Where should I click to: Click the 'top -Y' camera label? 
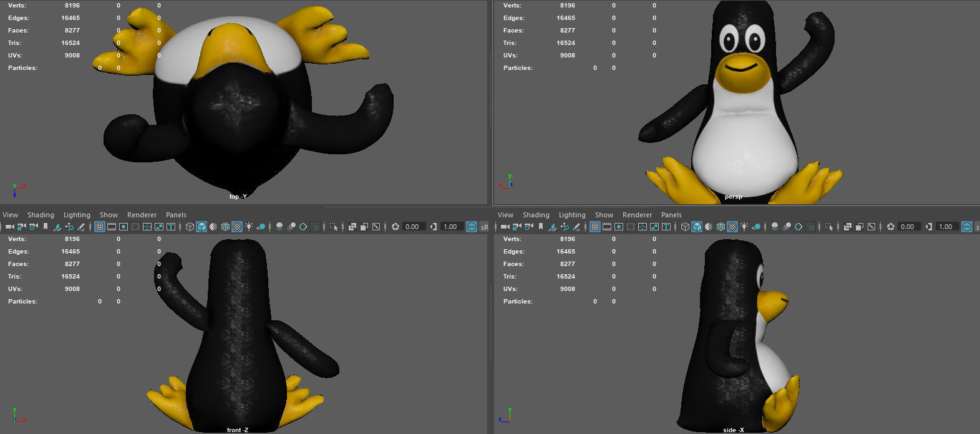238,197
